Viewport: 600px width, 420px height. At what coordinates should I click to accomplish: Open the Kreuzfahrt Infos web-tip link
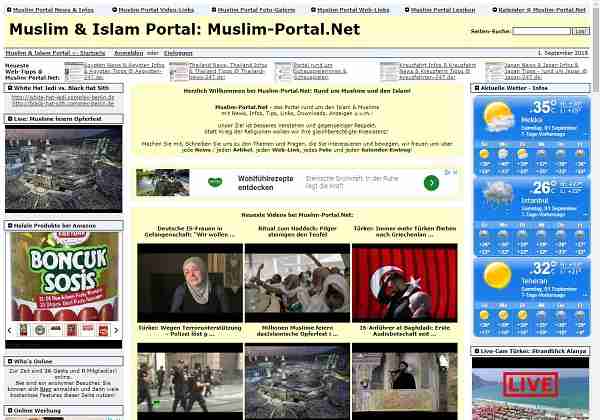tap(438, 71)
